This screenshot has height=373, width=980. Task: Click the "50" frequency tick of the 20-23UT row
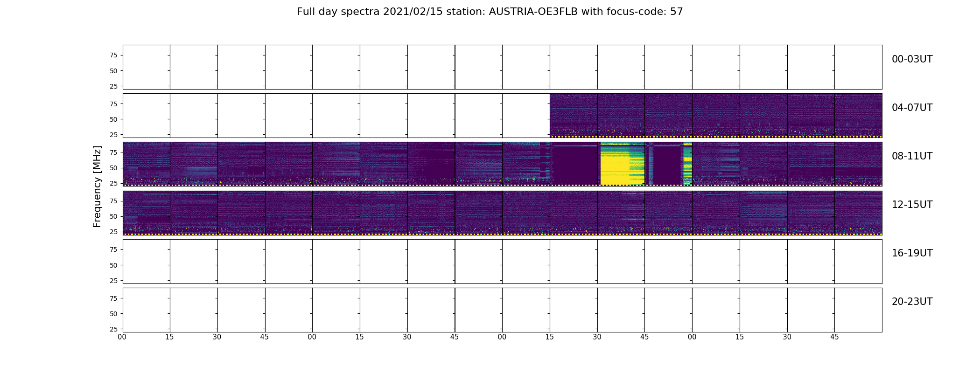pos(113,314)
